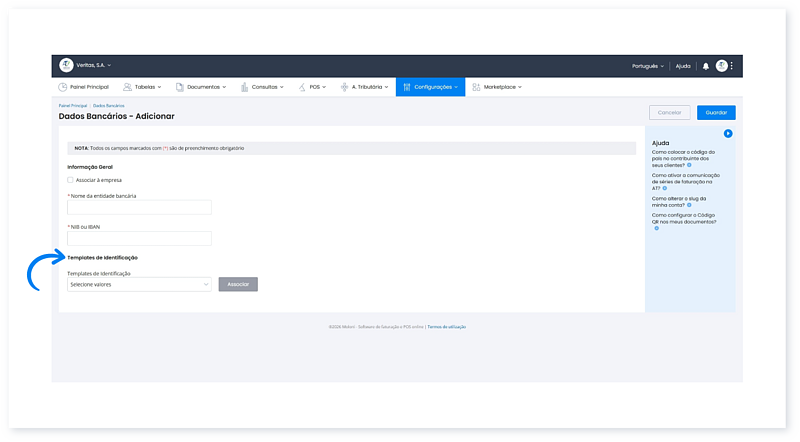The width and height of the screenshot is (800, 442).
Task: Click the user avatar icon
Action: (721, 66)
